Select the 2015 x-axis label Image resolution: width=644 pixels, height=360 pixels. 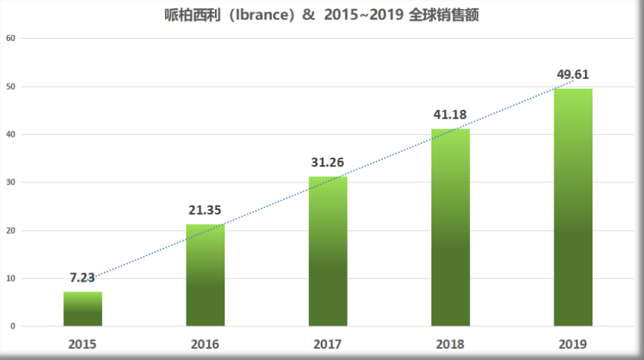pos(82,344)
